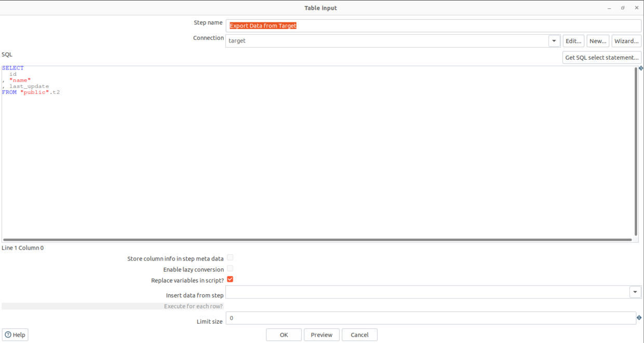644x343 pixels.
Task: Click Get SQL select statement
Action: [601, 57]
